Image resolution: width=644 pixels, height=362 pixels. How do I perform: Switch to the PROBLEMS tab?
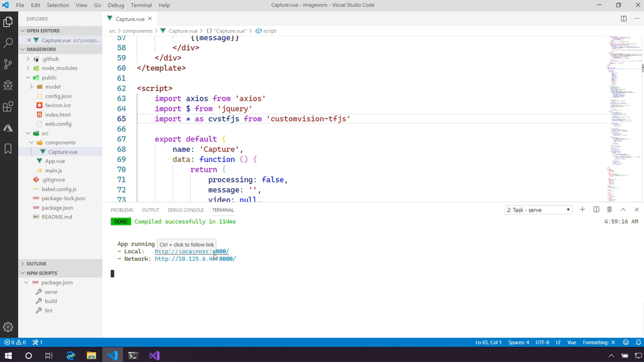pos(122,210)
